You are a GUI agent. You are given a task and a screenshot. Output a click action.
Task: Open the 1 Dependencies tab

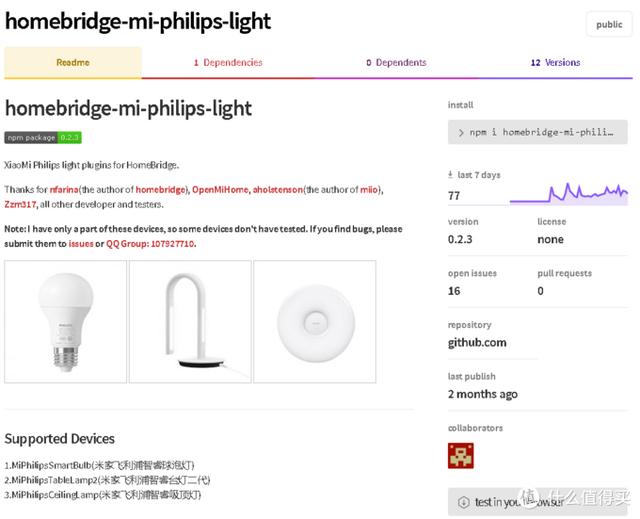228,62
